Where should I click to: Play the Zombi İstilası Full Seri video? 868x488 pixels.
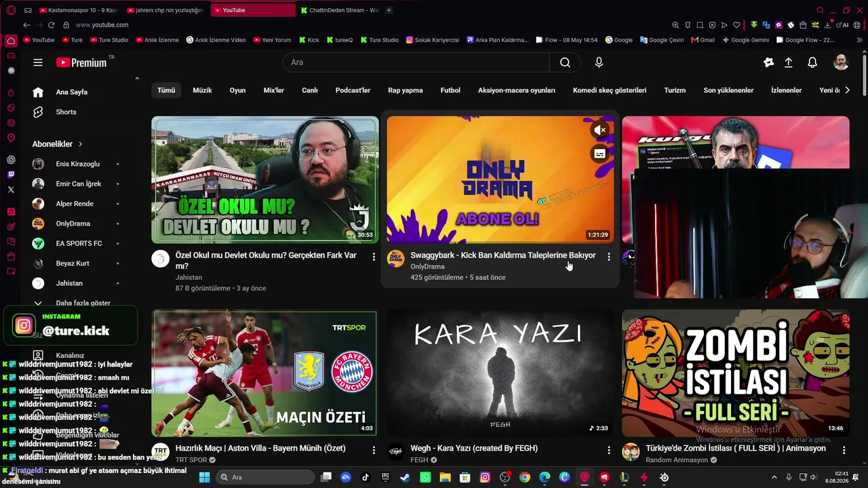[736, 373]
